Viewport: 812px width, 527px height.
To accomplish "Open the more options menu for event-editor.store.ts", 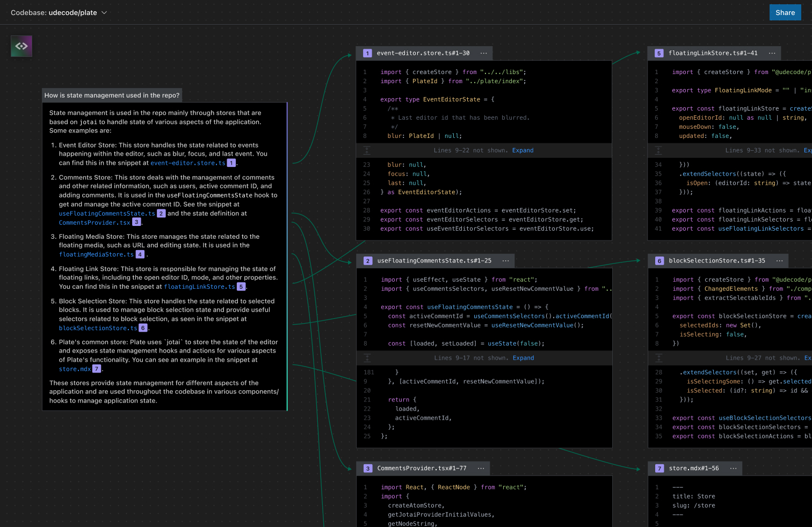I will click(483, 53).
